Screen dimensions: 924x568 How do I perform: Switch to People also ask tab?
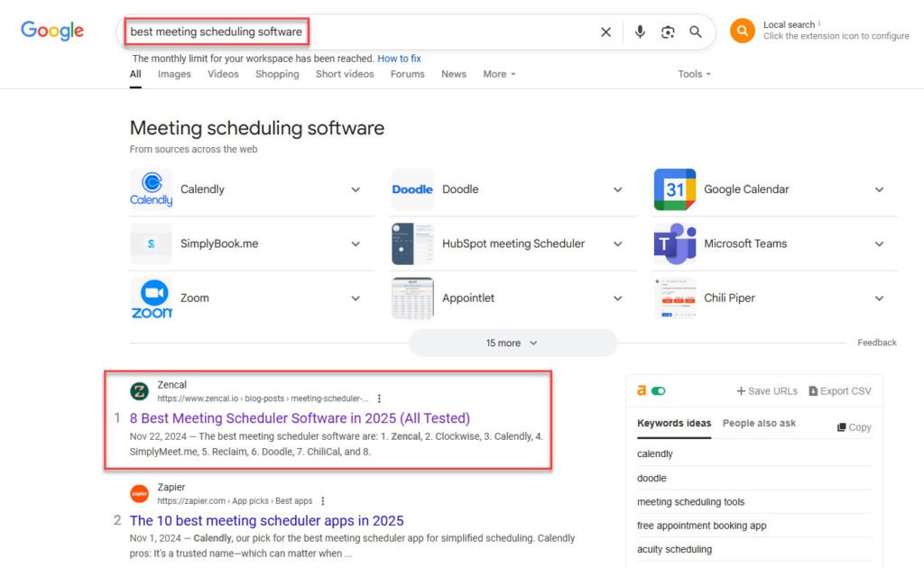(759, 423)
